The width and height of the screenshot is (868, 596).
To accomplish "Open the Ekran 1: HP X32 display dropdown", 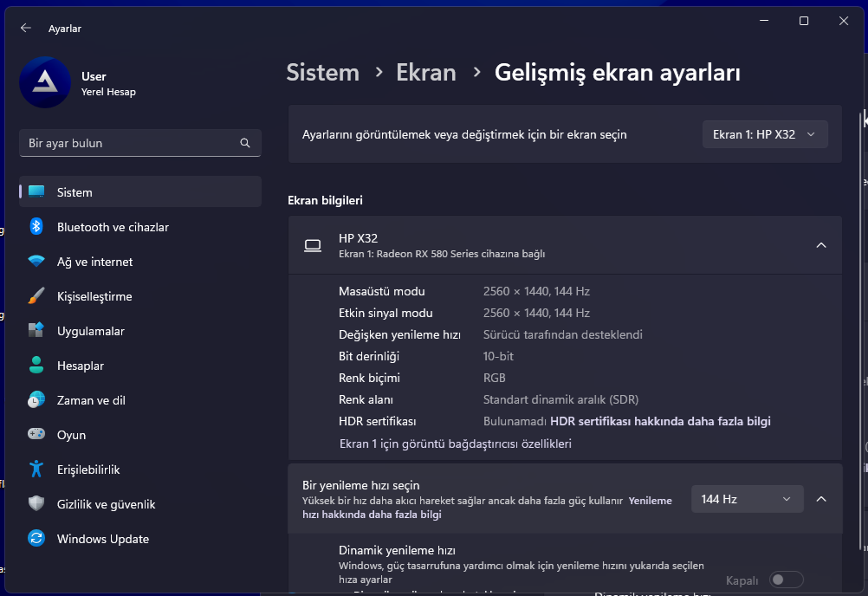I will coord(765,134).
